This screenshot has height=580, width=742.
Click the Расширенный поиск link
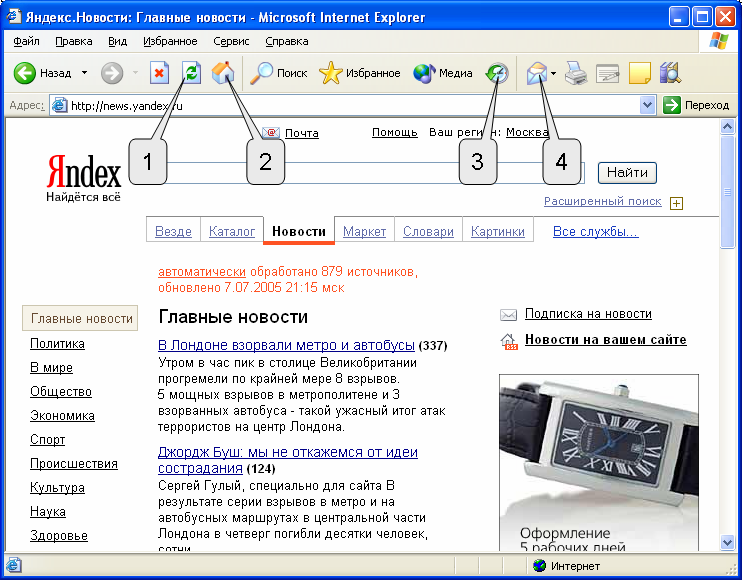click(602, 202)
